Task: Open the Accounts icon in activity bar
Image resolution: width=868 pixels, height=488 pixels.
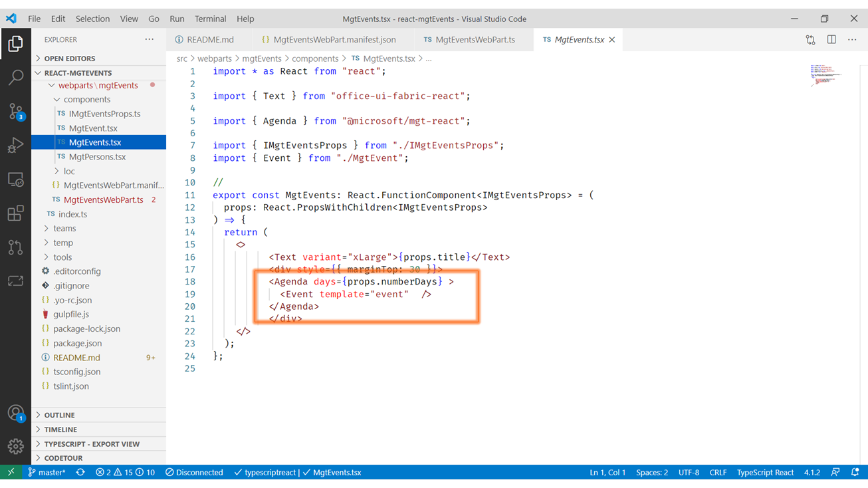Action: (x=15, y=413)
